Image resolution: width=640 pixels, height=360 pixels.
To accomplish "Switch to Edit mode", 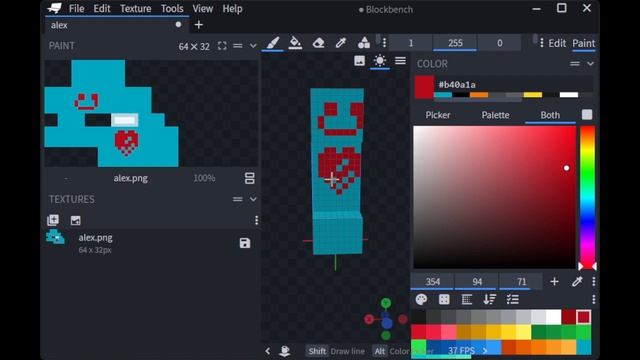I will pyautogui.click(x=557, y=43).
